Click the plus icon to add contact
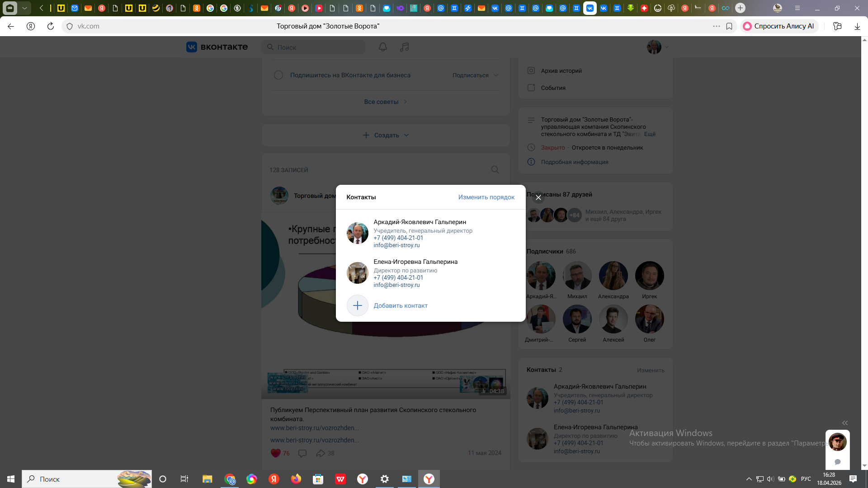This screenshot has width=868, height=488. (357, 305)
